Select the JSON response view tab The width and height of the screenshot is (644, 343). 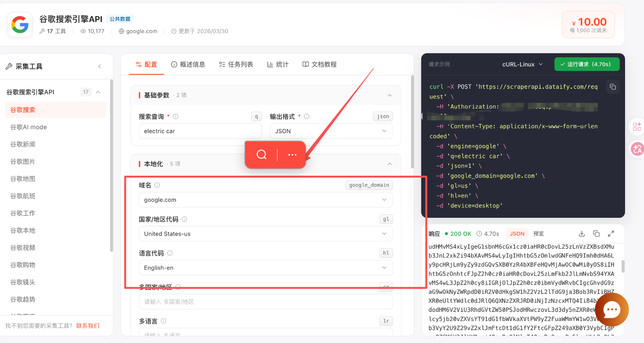pyautogui.click(x=517, y=234)
